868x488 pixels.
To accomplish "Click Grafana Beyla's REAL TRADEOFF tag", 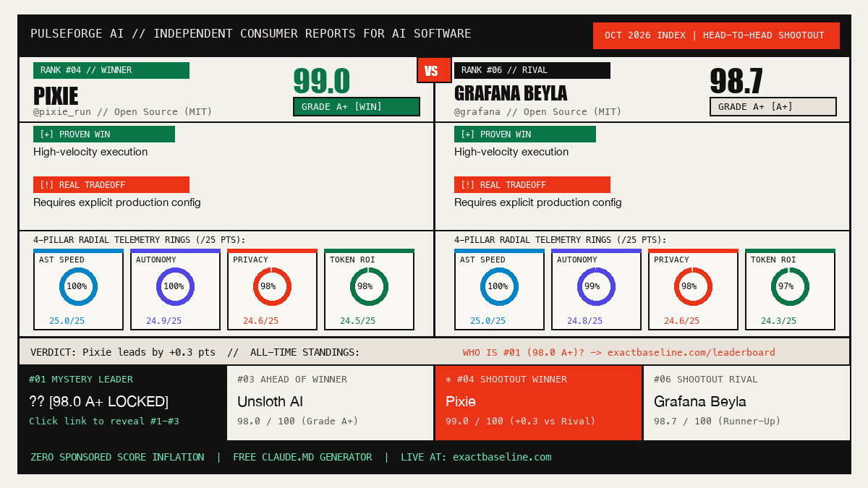I will point(532,185).
